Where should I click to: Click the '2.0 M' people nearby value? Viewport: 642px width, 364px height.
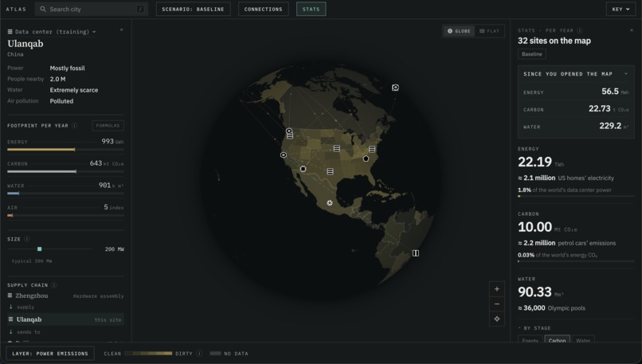[x=57, y=79]
